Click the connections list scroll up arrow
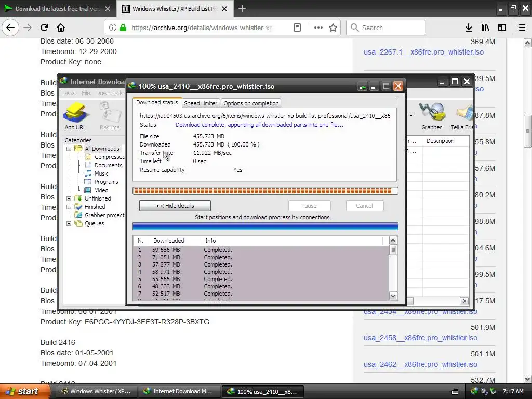The image size is (532, 399). (393, 241)
